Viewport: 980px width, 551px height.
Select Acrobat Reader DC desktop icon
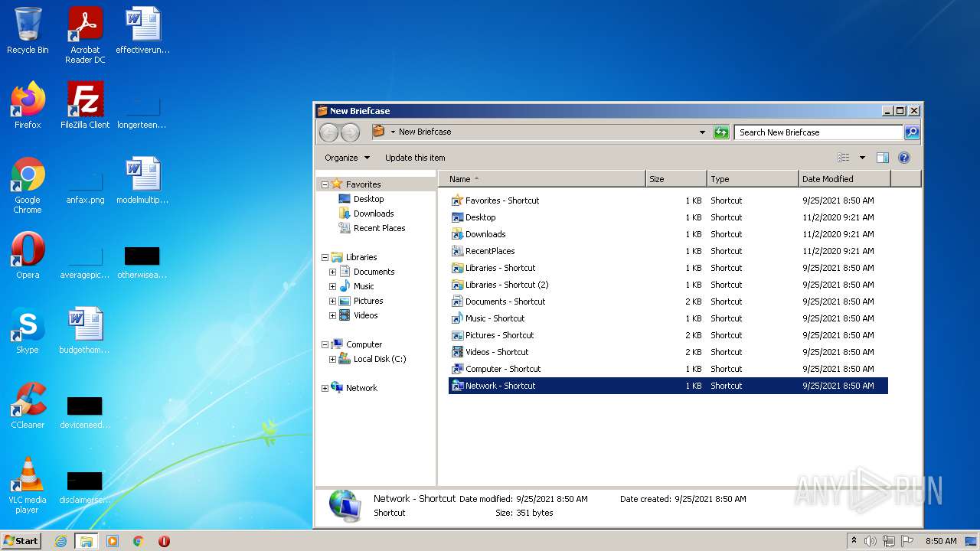(85, 36)
